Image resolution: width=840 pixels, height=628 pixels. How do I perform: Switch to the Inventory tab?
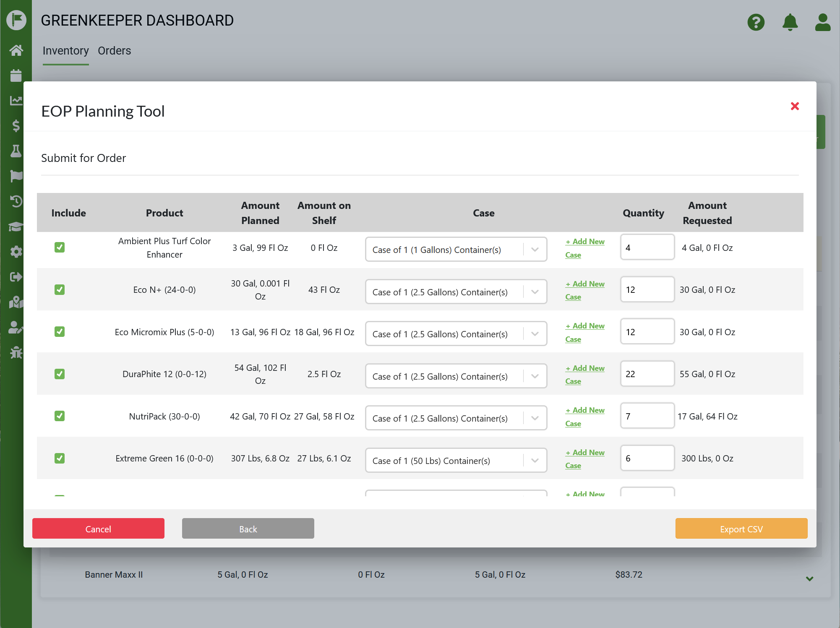(65, 51)
